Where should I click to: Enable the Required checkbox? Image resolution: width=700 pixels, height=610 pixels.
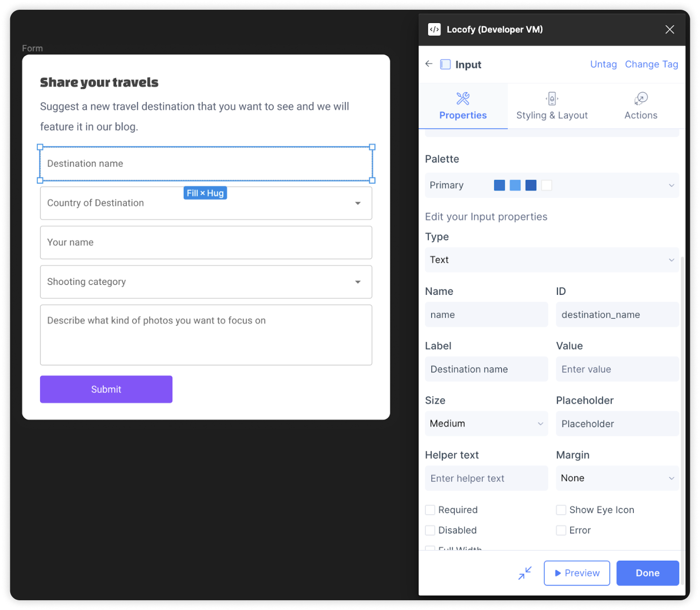click(430, 509)
